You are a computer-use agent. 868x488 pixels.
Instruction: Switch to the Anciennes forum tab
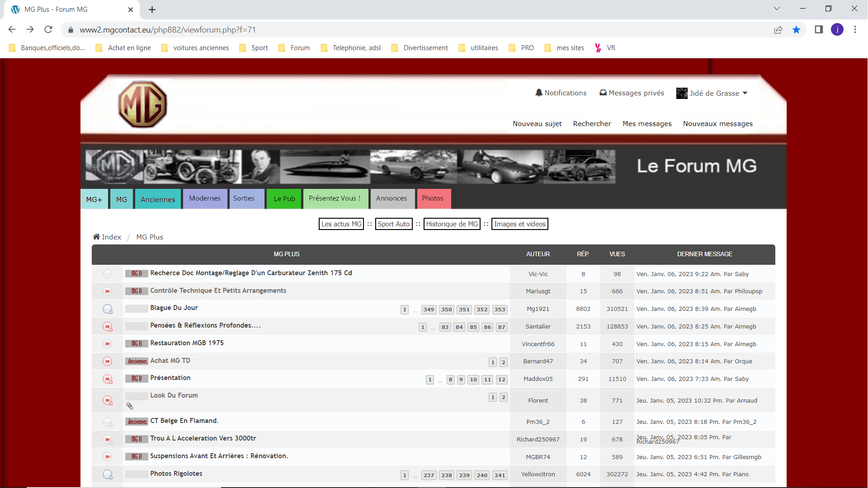point(158,199)
